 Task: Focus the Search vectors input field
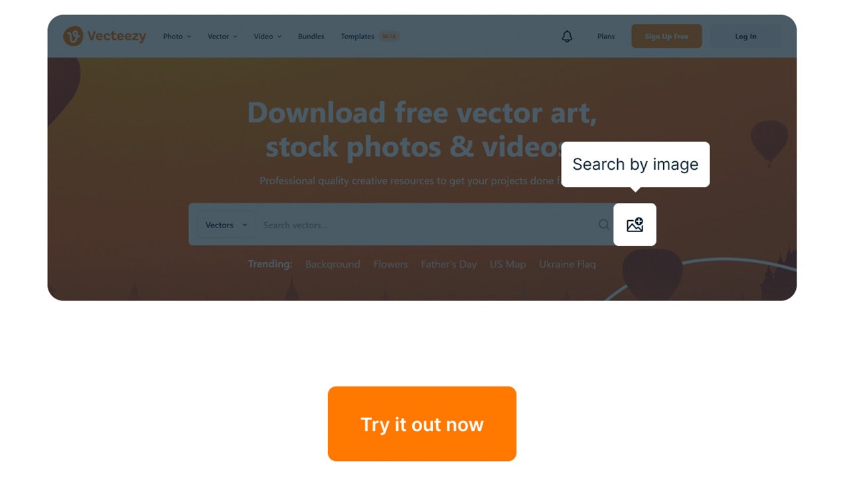[427, 225]
